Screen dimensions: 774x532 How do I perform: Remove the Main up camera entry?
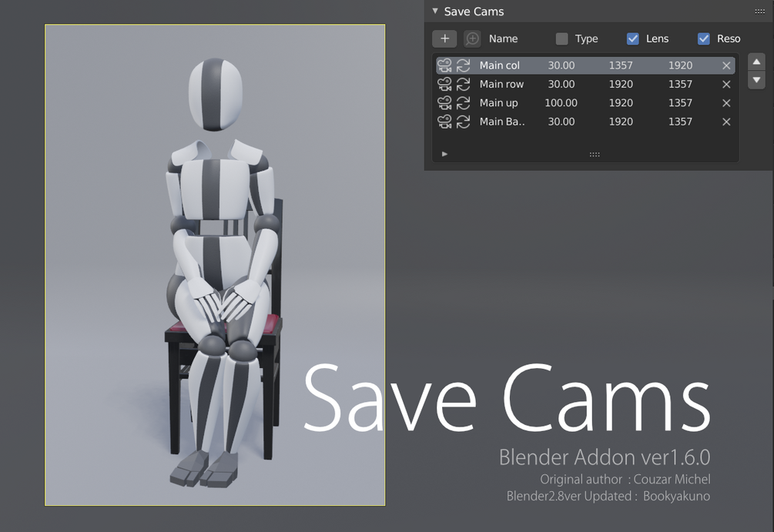(x=726, y=102)
